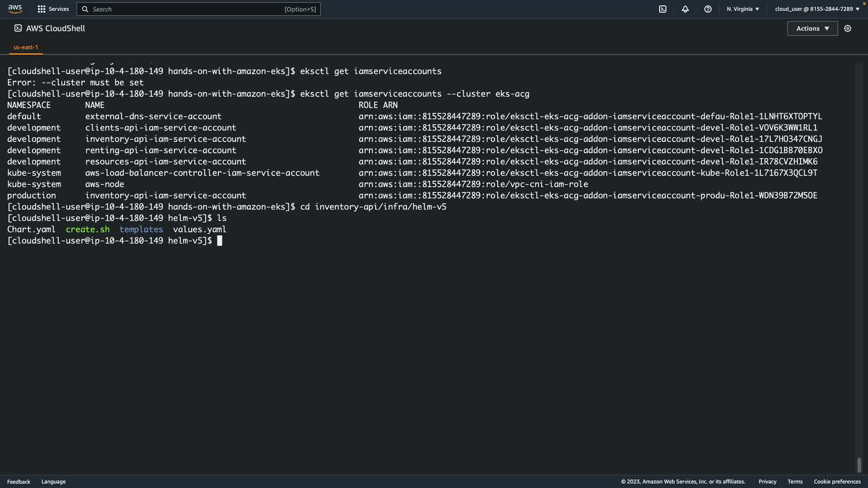Click the CloudShell icon beside the title
Viewport: 868px width, 488px height.
point(18,28)
